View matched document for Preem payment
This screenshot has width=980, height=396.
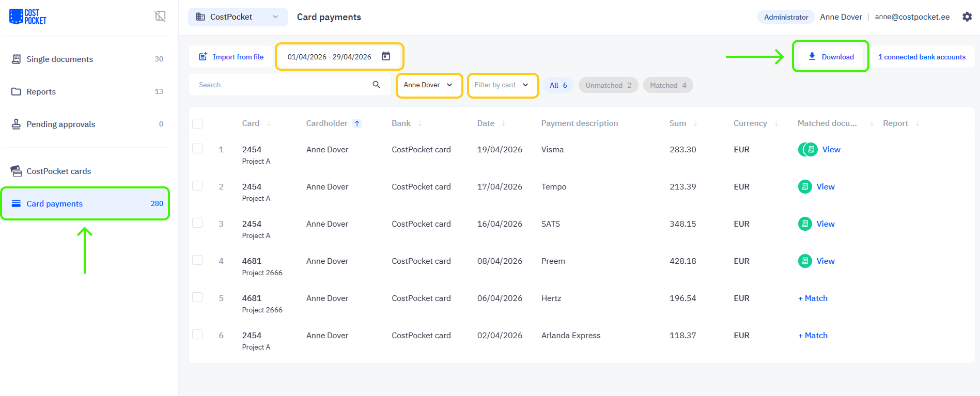(826, 261)
